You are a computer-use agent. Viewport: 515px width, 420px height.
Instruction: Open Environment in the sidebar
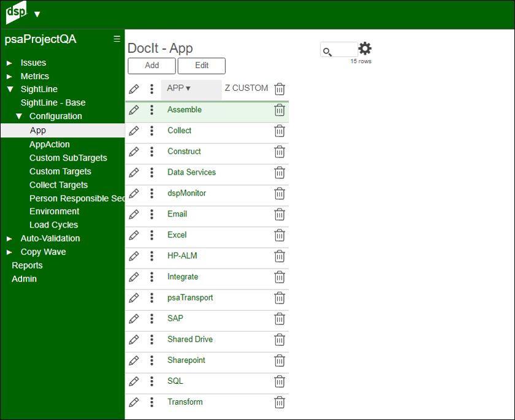click(x=55, y=211)
